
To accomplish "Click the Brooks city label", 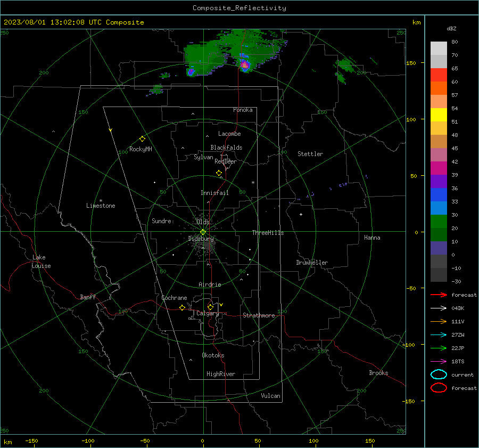I will click(378, 373).
